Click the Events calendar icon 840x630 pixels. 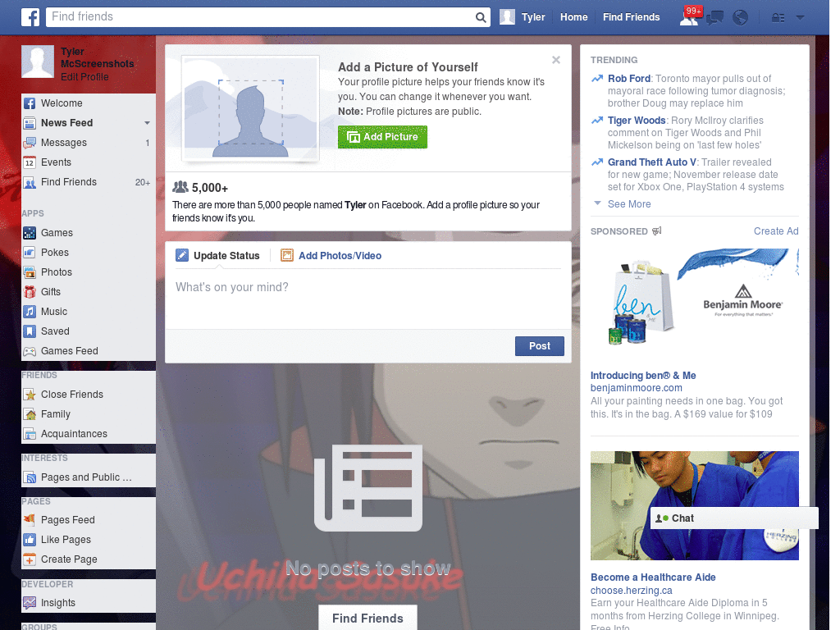click(30, 162)
